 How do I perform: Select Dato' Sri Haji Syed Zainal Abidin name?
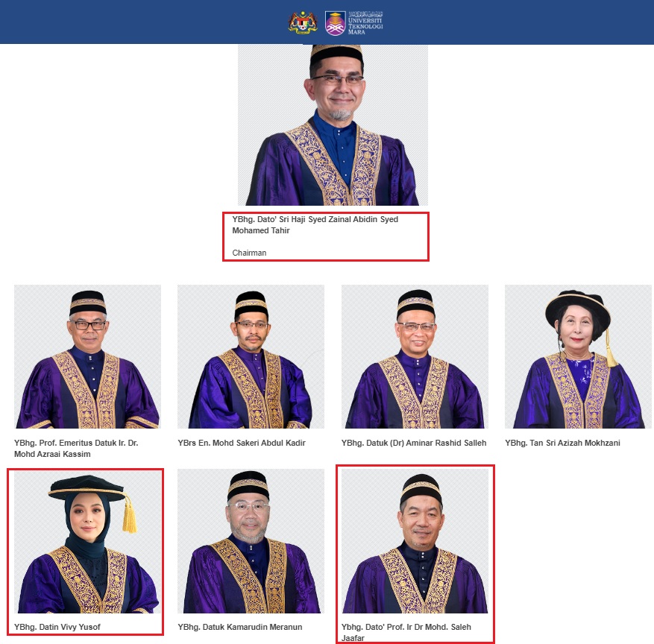(x=315, y=224)
